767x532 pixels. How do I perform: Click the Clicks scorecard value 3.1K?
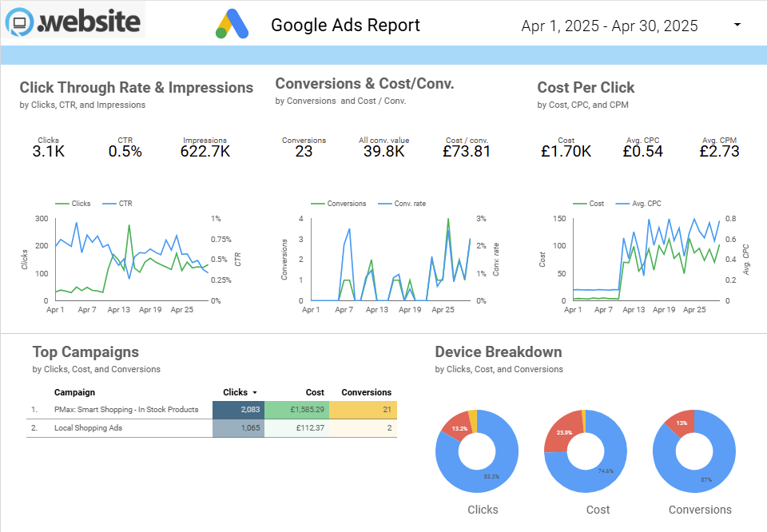point(49,152)
